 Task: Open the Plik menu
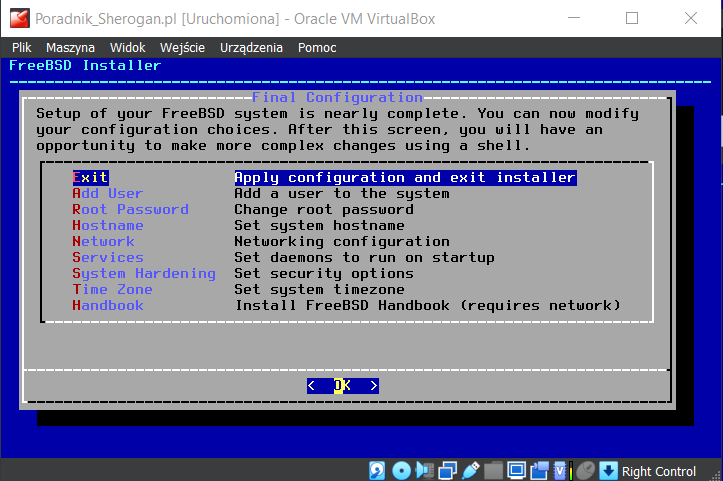tap(22, 47)
